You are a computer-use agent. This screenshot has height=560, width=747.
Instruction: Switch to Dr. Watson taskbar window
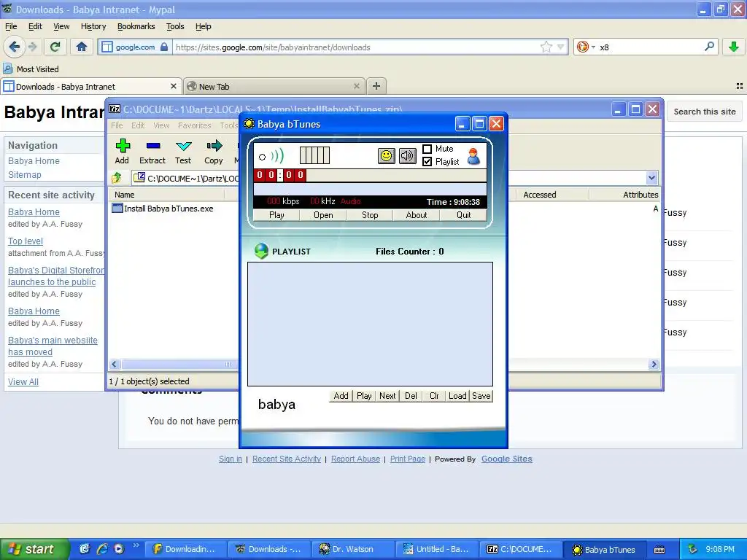click(352, 549)
